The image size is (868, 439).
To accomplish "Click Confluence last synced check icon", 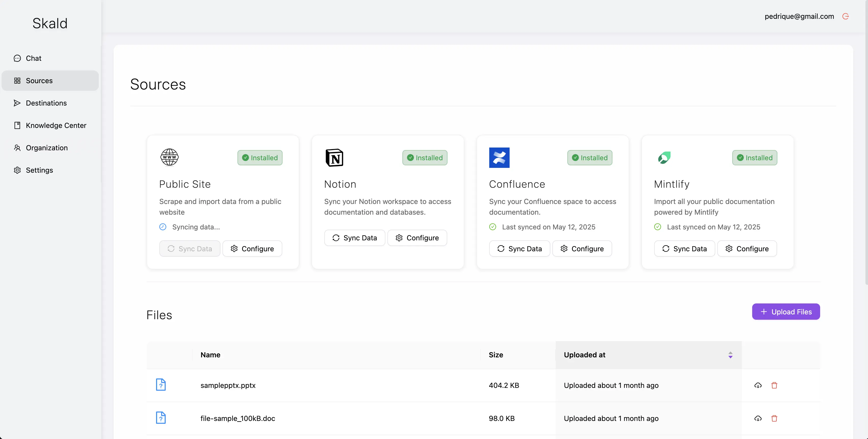I will click(x=493, y=227).
